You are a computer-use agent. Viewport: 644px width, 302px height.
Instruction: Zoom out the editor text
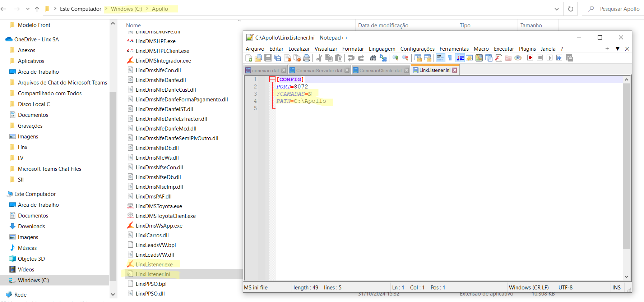(405, 58)
